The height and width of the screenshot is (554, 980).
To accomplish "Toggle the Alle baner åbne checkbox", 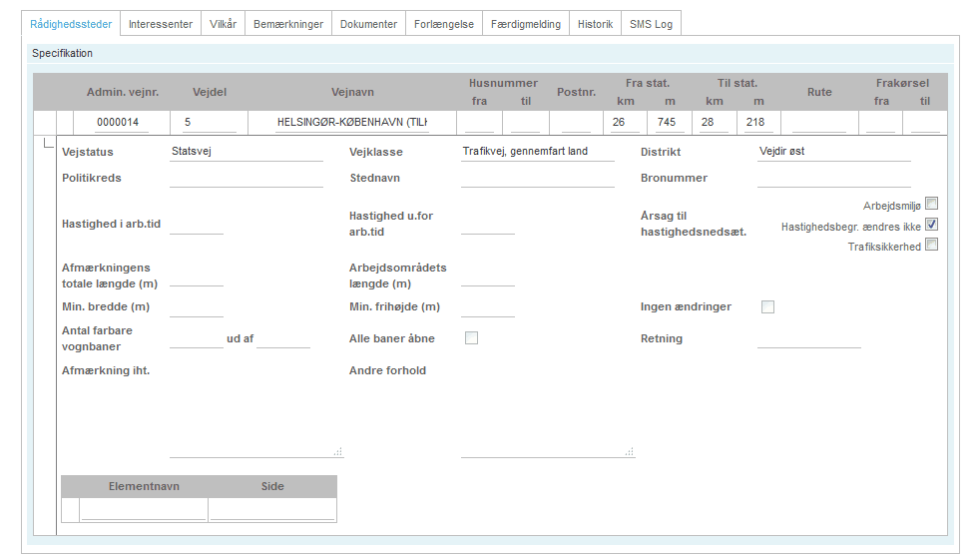I will [x=471, y=338].
